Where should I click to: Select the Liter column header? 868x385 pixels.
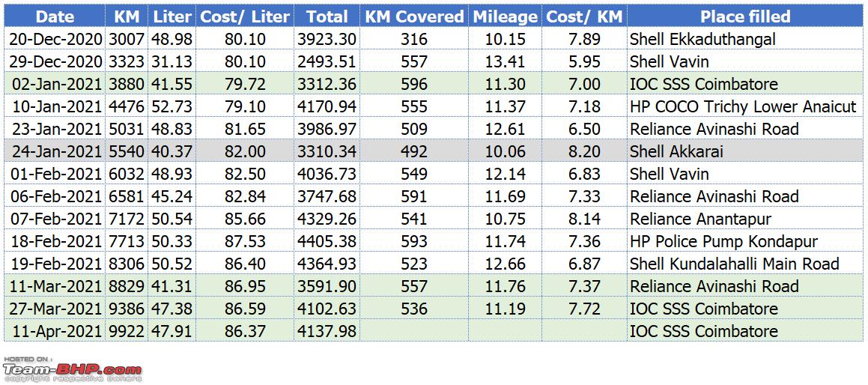click(172, 16)
